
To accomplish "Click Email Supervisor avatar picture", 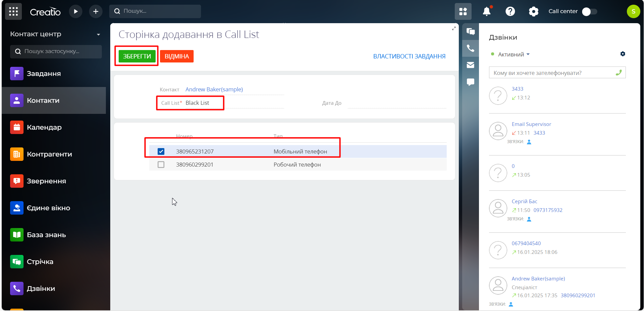I will click(498, 131).
